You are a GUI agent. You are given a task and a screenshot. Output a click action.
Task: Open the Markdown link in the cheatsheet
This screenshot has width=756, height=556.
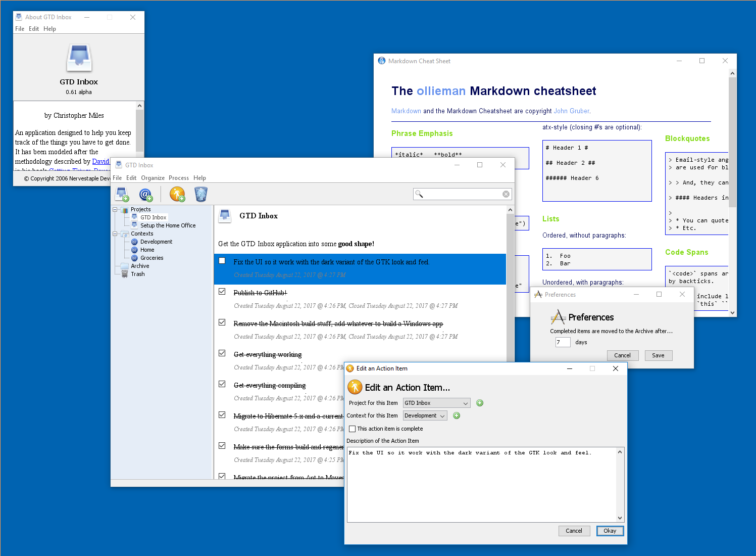pos(406,111)
